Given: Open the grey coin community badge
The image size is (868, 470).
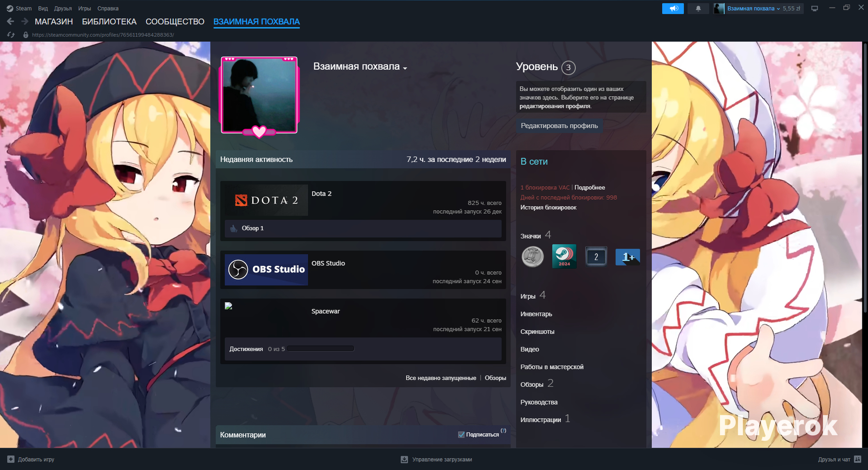Looking at the screenshot, I should click(x=532, y=257).
